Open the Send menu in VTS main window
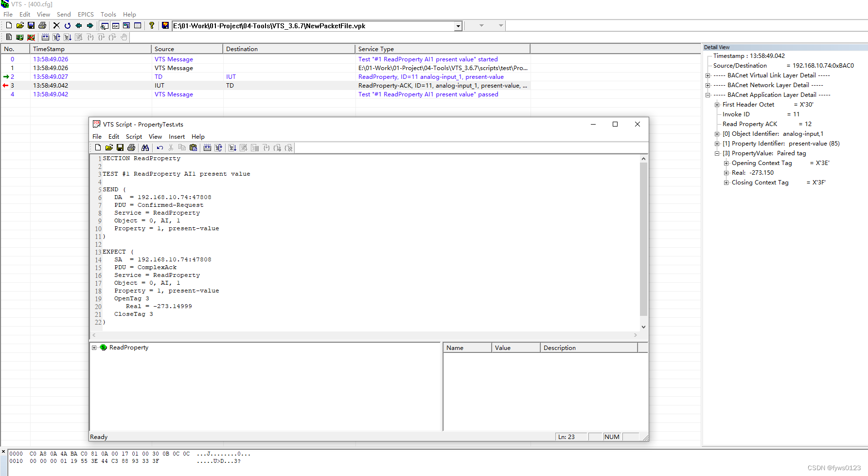Screen dimensions: 868x476 (x=64, y=14)
